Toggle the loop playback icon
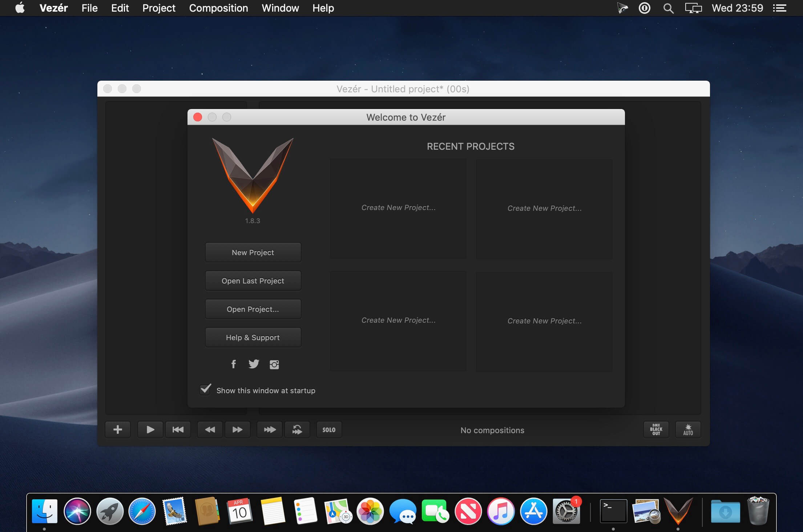This screenshot has width=803, height=532. tap(297, 430)
